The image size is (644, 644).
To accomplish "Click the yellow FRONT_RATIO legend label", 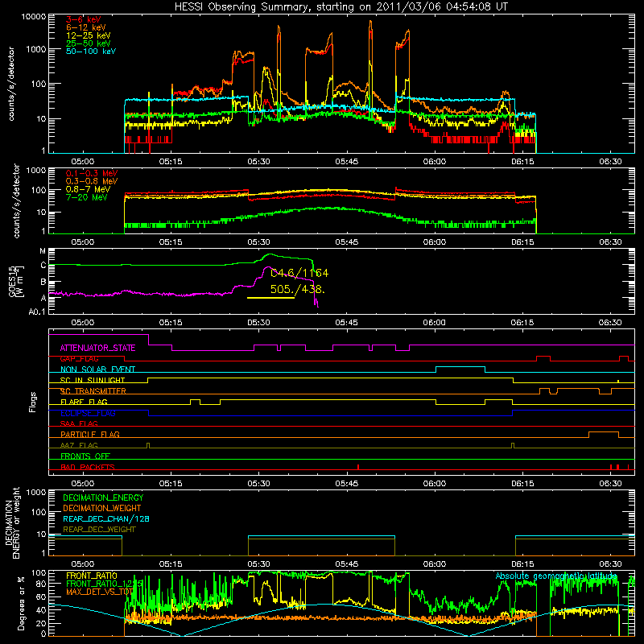I will click(92, 576).
